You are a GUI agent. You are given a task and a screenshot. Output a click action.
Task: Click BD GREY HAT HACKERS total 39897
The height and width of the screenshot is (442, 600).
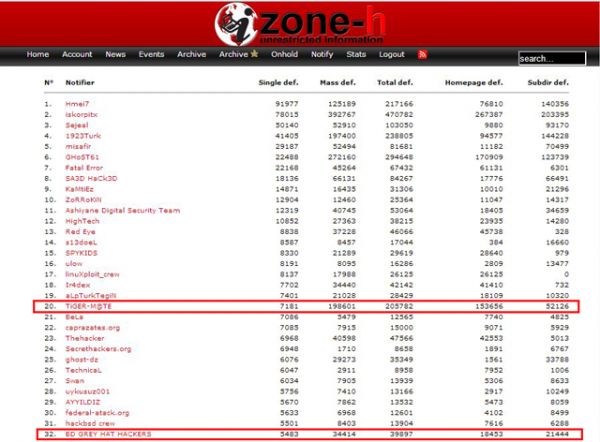click(x=401, y=434)
